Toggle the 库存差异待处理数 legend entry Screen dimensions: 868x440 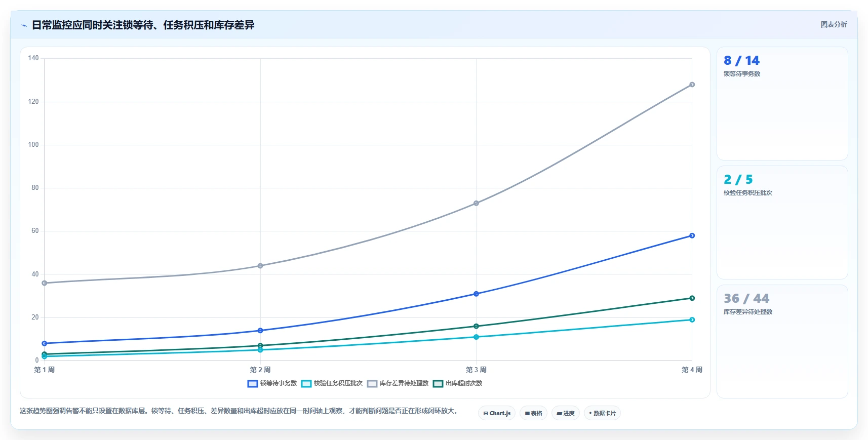[x=398, y=383]
